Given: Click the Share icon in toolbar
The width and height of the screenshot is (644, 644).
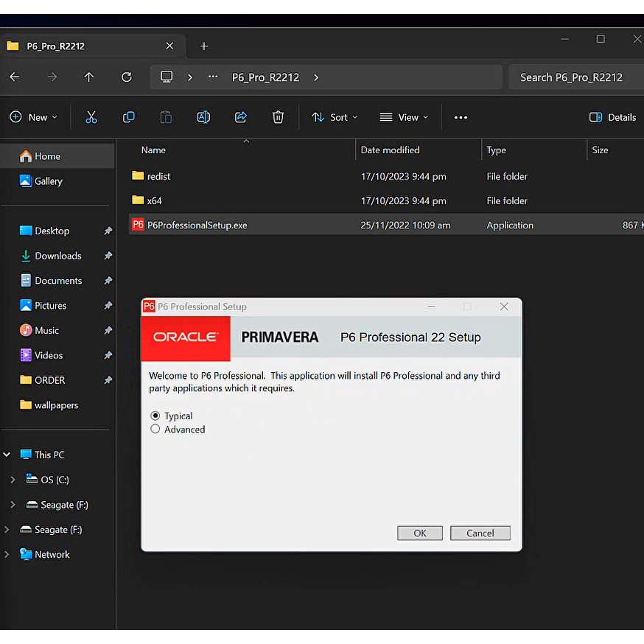Looking at the screenshot, I should click(241, 117).
